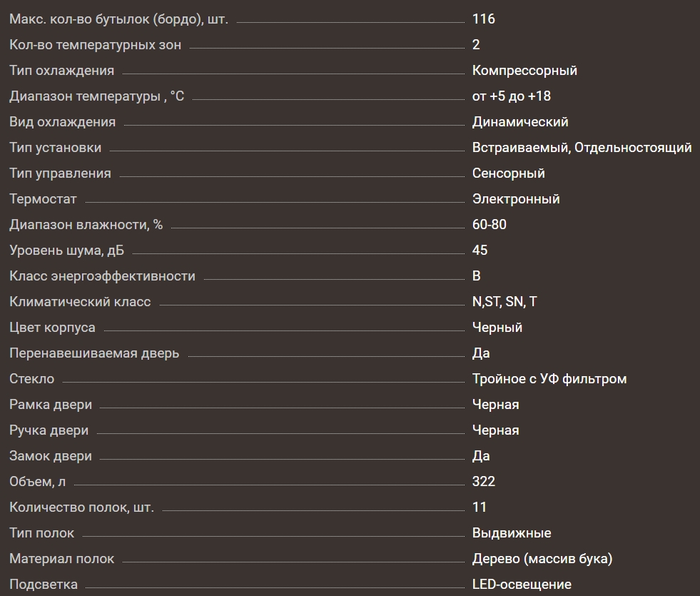Click the temperature range "от +5 до +18"
700x596 pixels.
click(x=512, y=96)
